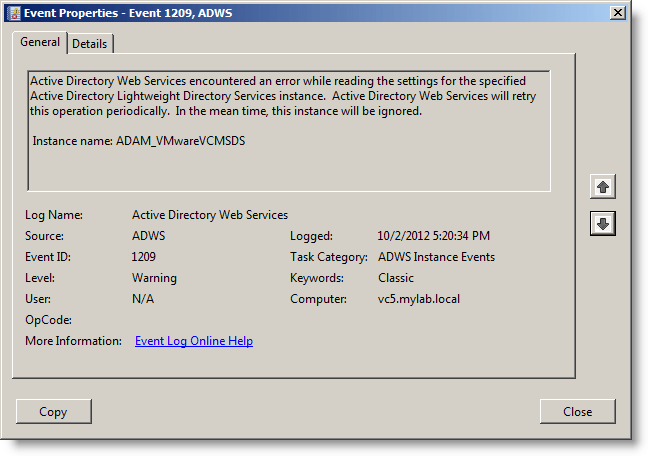This screenshot has height=456, width=648.
Task: Select the General tab
Action: tap(40, 43)
